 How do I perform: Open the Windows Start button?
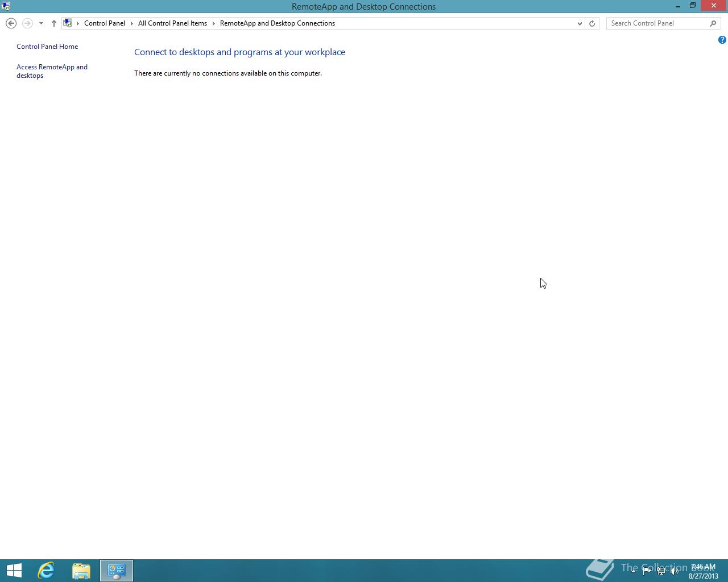14,571
